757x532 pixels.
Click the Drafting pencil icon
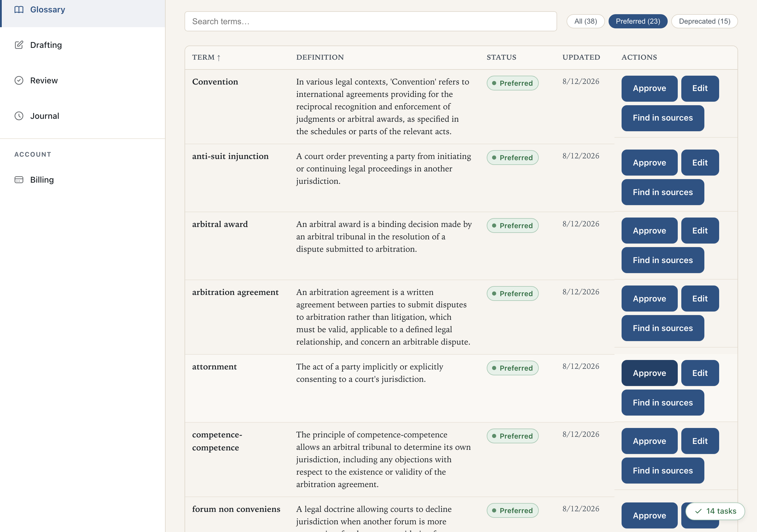[19, 45]
